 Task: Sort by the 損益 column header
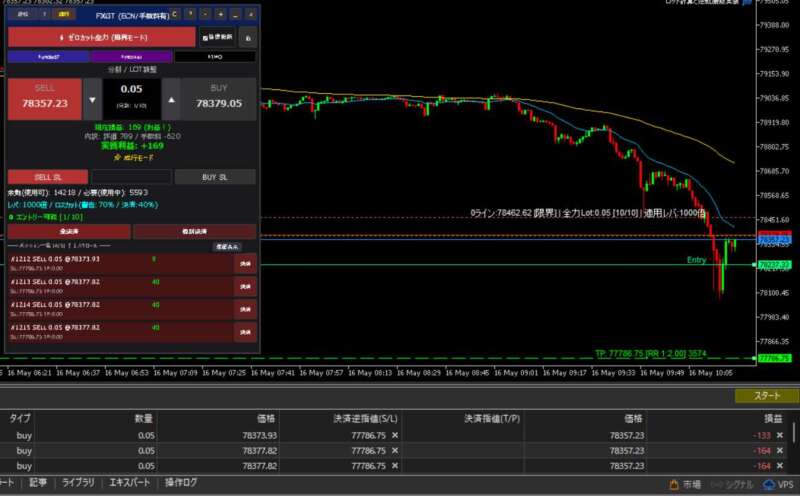click(x=773, y=418)
